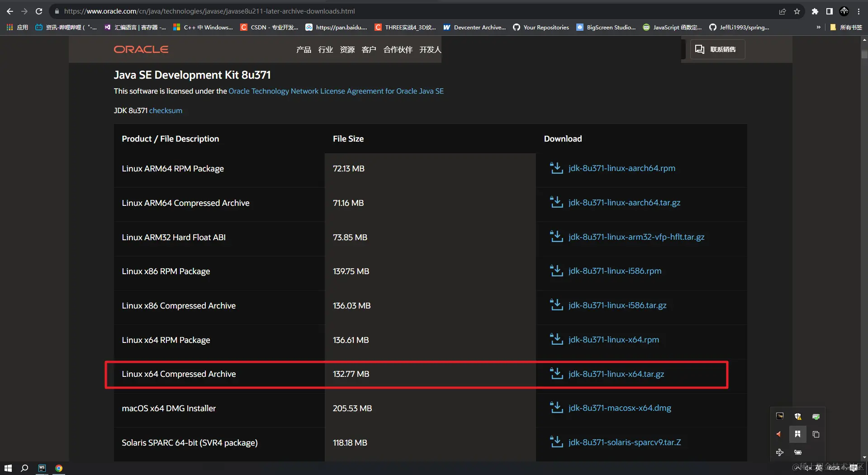868x475 pixels.
Task: Open the browser extensions puzzle icon
Action: coord(815,11)
